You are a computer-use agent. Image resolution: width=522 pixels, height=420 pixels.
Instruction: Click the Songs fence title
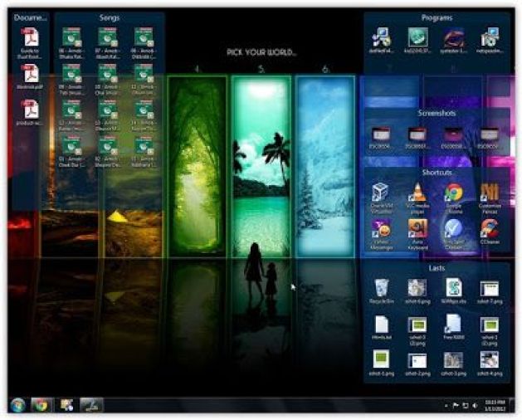[x=110, y=17]
